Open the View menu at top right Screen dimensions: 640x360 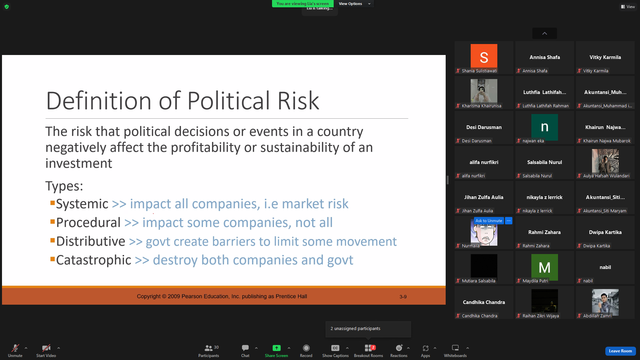628,7
